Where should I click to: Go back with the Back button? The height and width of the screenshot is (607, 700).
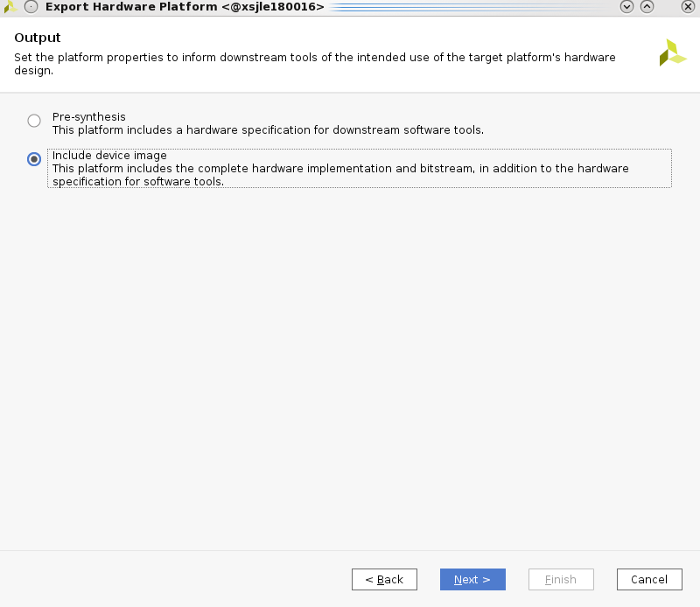pyautogui.click(x=384, y=579)
